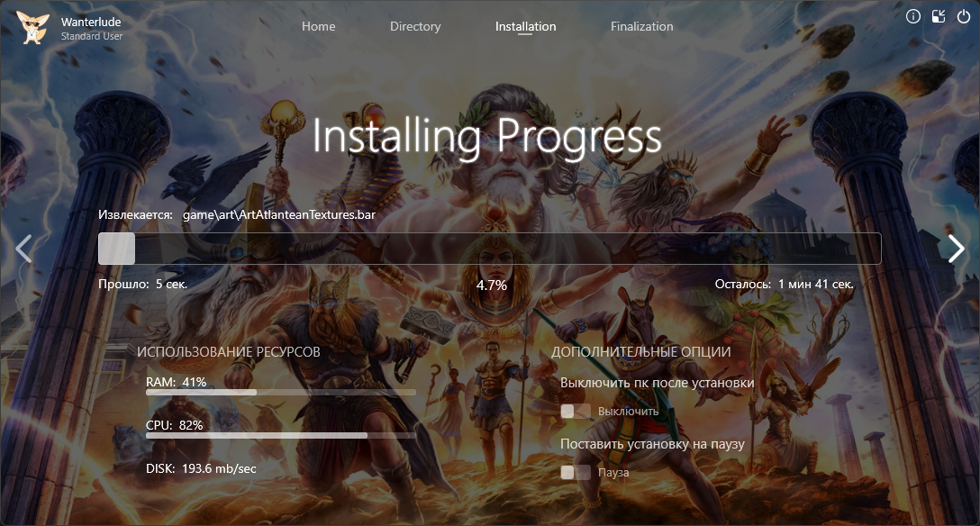Go to previous page with left arrow
The width and height of the screenshot is (980, 526).
pos(24,249)
